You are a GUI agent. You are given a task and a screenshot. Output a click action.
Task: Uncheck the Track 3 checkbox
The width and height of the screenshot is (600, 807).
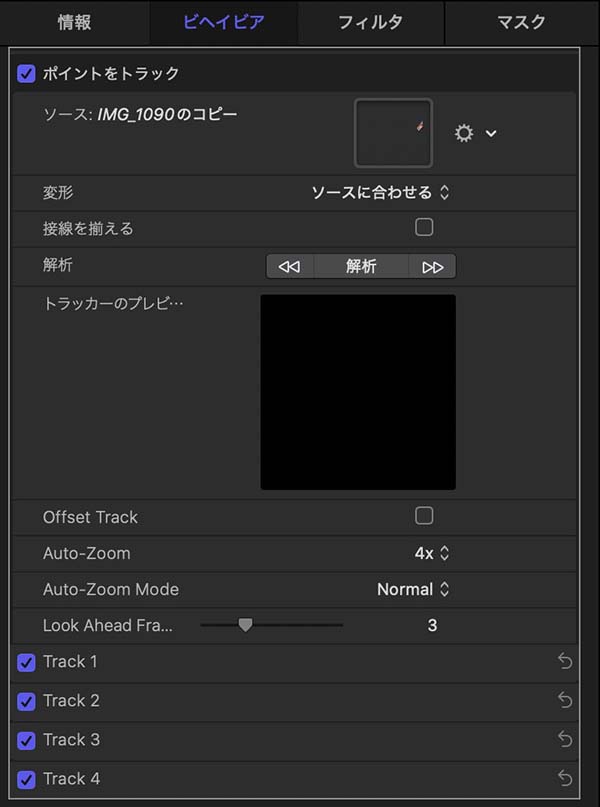(27, 740)
